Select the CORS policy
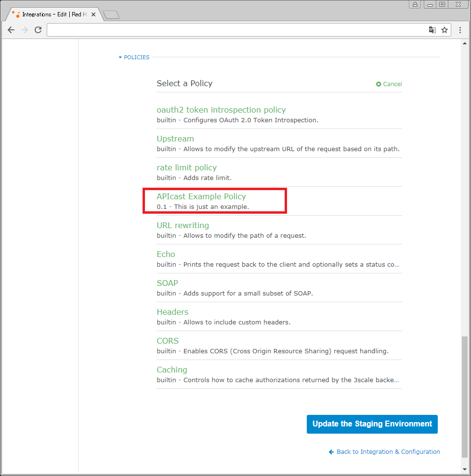 tap(168, 341)
